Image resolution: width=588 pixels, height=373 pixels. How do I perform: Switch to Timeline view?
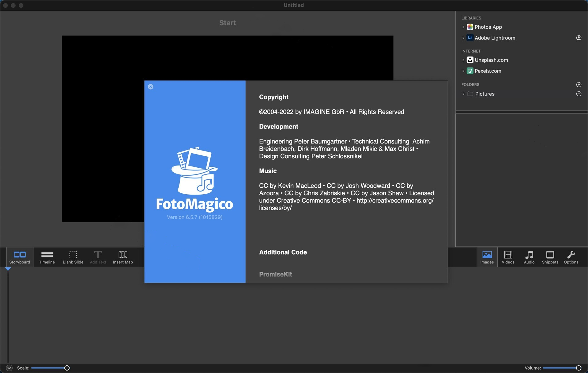47,257
